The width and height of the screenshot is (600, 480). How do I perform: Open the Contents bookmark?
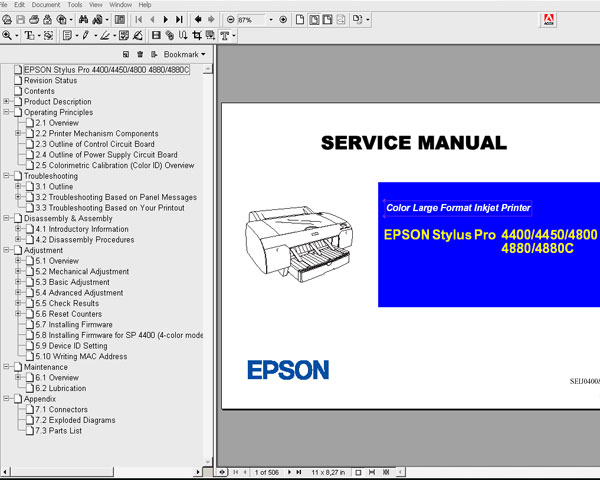pyautogui.click(x=39, y=91)
